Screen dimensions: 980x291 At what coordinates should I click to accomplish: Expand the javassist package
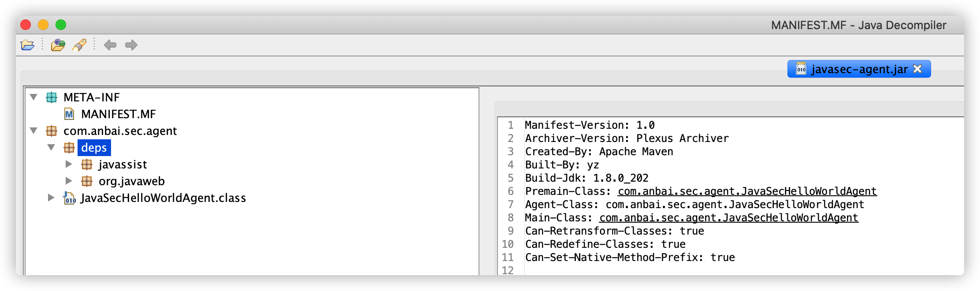[69, 164]
